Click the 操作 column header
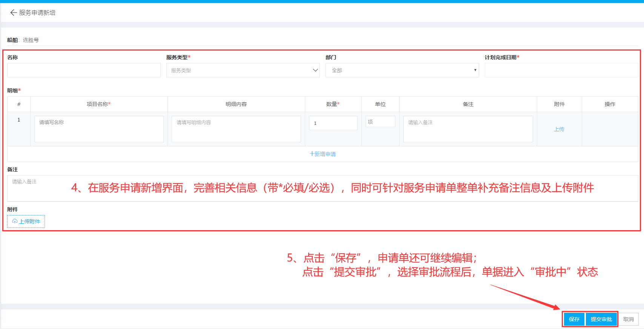The height and width of the screenshot is (329, 644). (x=610, y=104)
